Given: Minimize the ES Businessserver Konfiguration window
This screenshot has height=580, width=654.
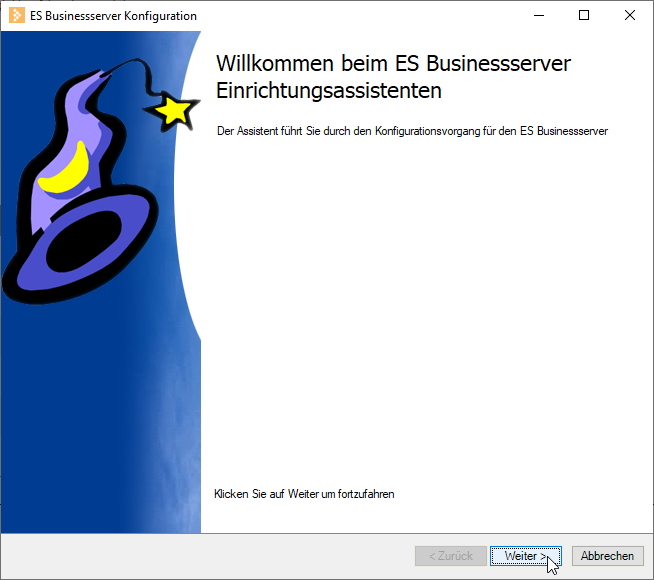Looking at the screenshot, I should click(x=539, y=15).
